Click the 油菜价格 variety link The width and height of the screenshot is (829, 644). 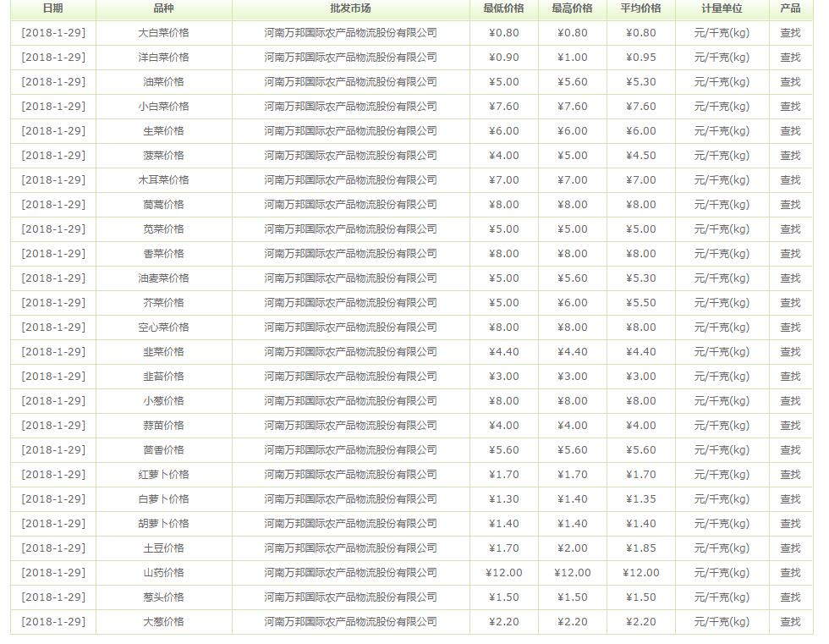pyautogui.click(x=163, y=82)
